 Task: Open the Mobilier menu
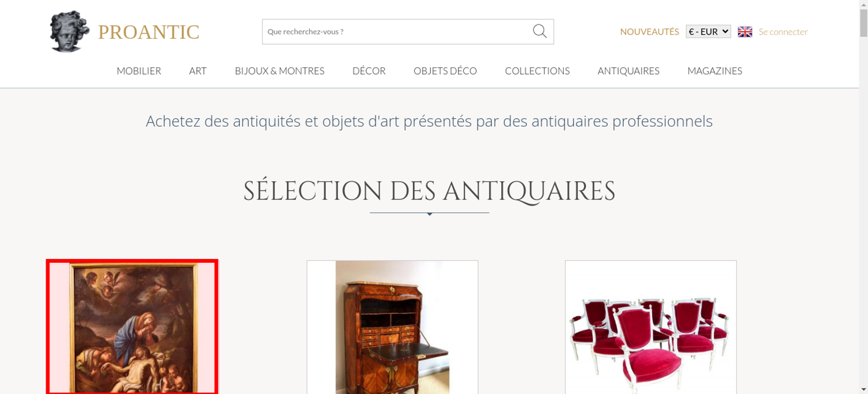(x=139, y=71)
